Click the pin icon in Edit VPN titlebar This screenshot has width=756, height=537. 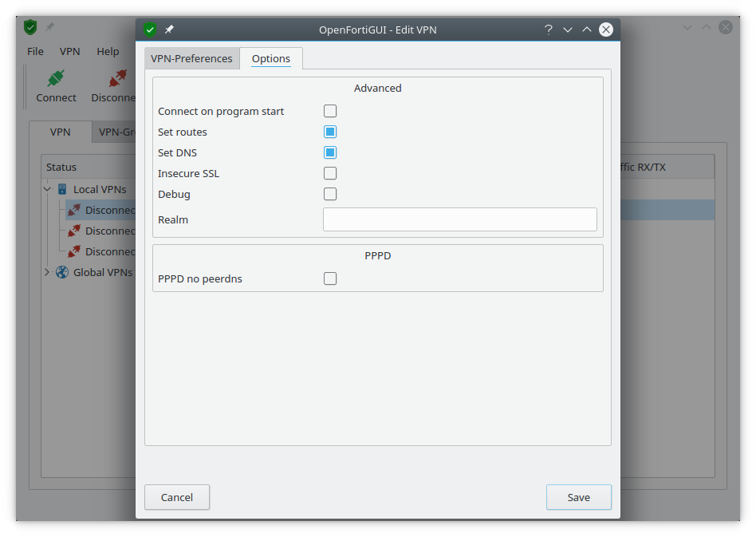[169, 30]
